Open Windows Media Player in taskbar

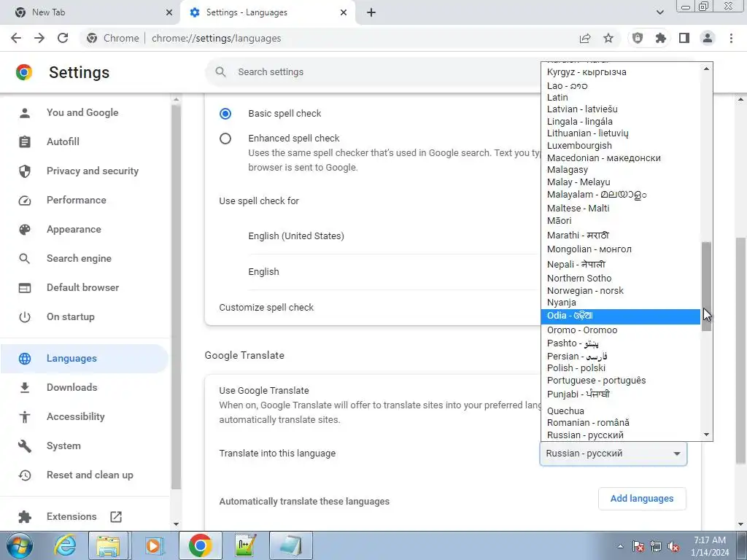click(x=153, y=545)
